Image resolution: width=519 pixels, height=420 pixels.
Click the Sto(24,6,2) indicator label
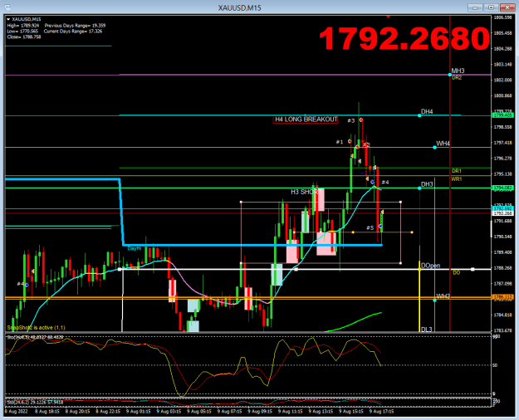pyautogui.click(x=35, y=402)
